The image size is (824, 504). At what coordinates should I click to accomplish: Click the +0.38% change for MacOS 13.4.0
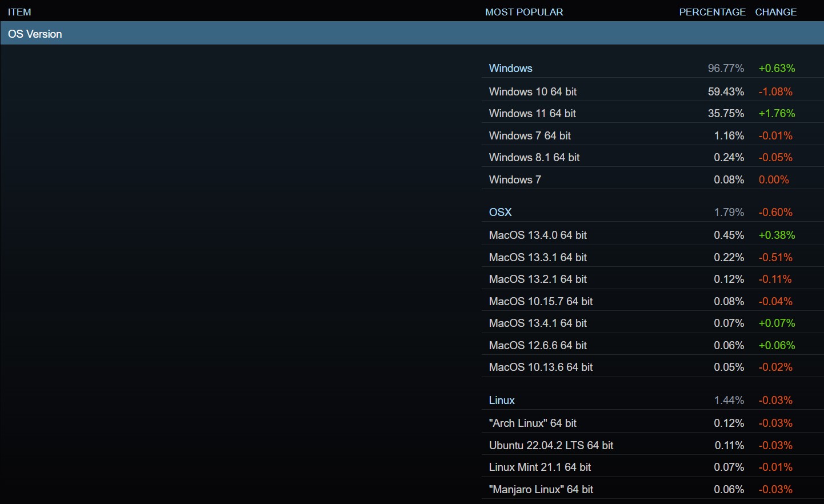click(x=777, y=235)
